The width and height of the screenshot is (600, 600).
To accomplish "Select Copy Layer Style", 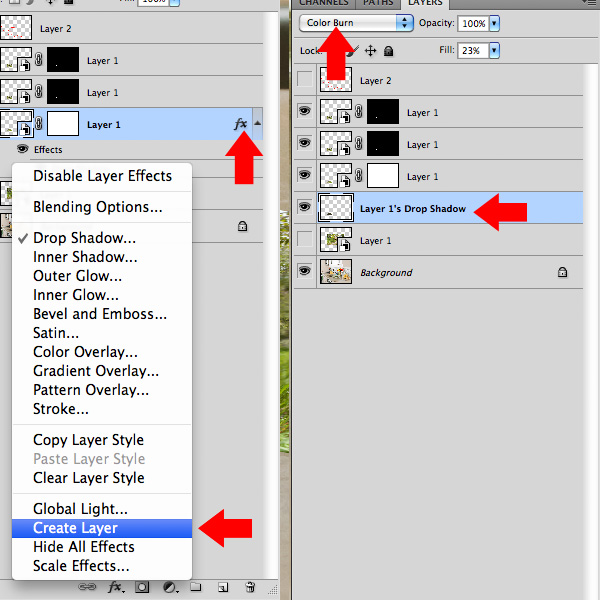I will (x=102, y=440).
